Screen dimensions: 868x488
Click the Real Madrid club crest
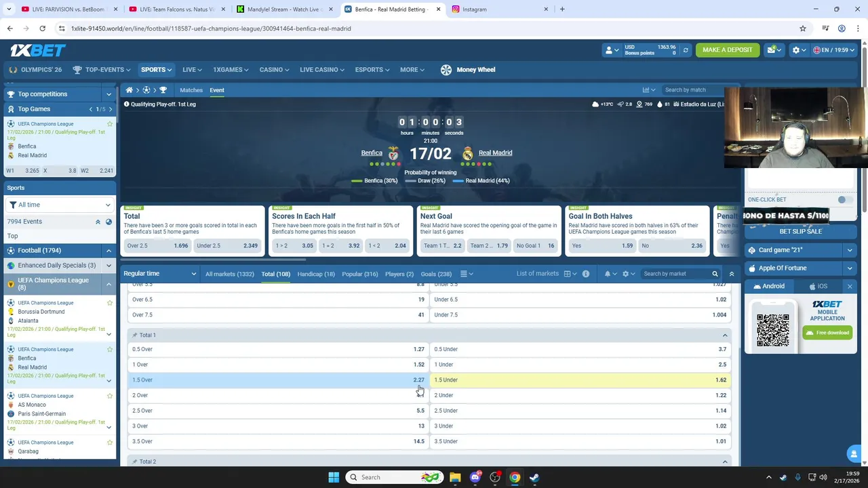tap(467, 153)
